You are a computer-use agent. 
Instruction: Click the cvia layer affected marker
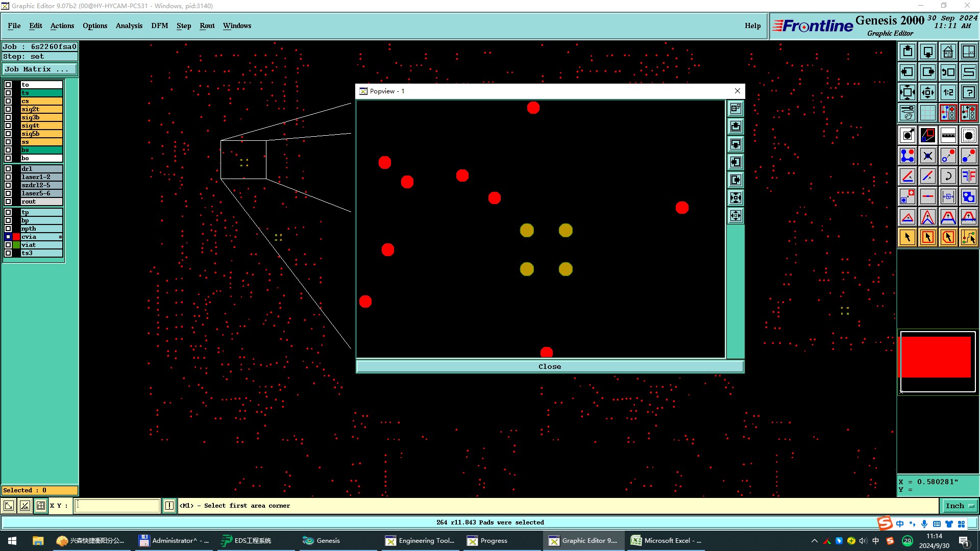click(60, 237)
